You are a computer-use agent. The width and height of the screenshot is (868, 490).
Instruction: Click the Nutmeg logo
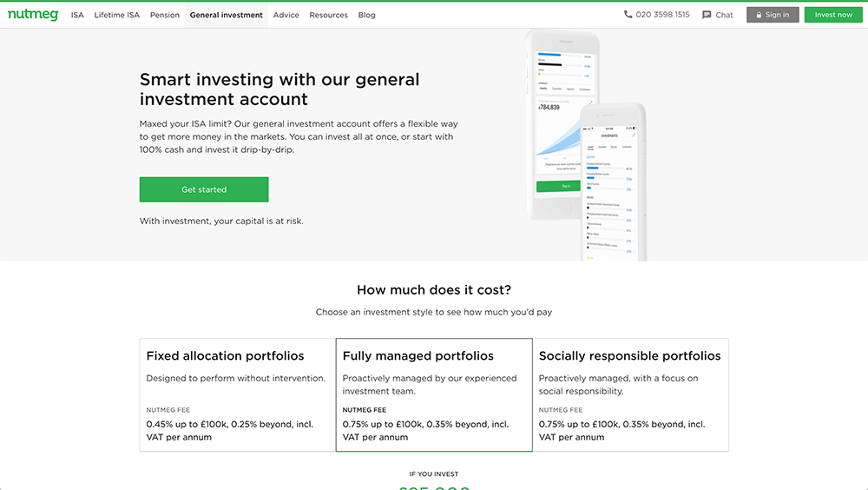click(33, 15)
